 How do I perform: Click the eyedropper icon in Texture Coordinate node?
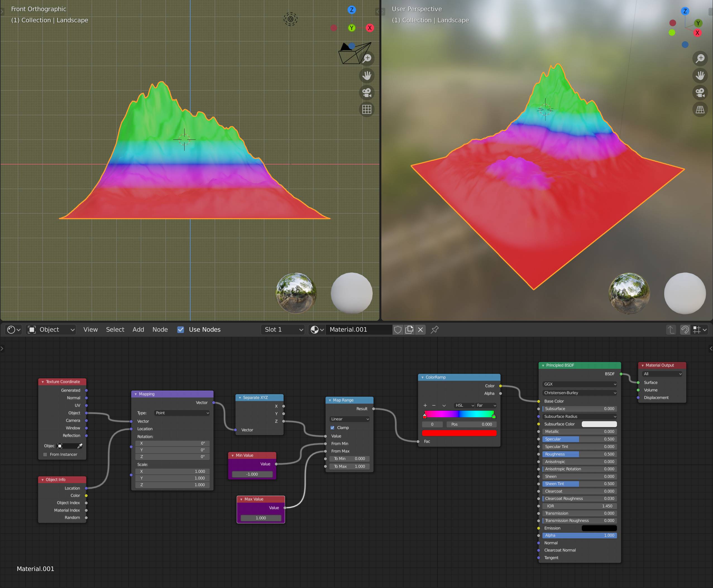80,446
